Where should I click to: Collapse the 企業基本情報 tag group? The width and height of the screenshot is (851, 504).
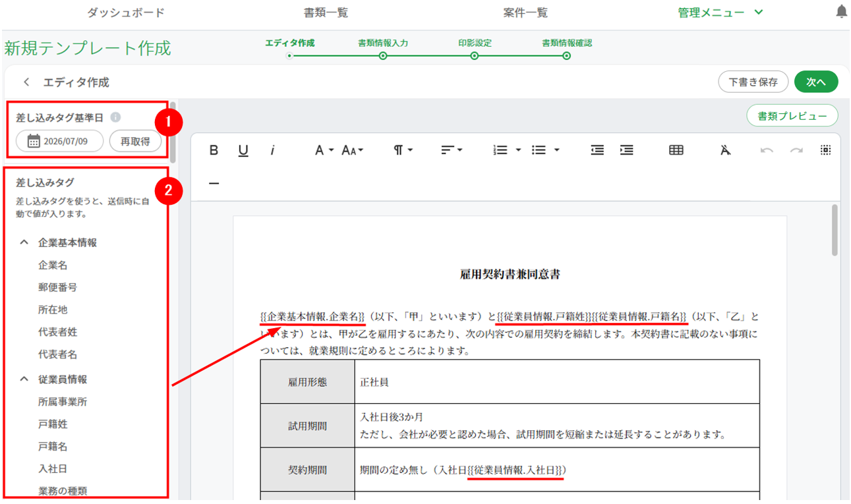(24, 242)
